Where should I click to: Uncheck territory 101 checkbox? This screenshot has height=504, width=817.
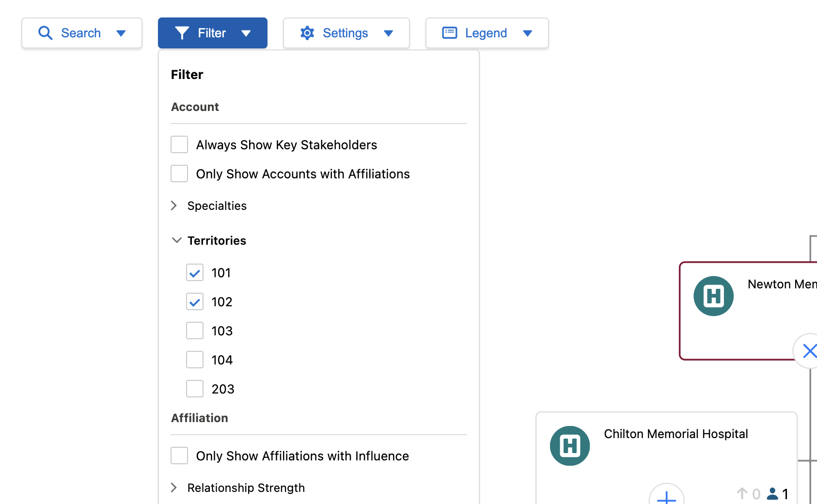click(x=195, y=273)
